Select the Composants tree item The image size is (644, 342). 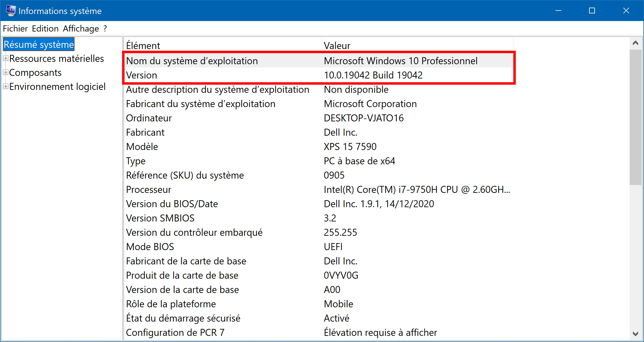point(35,72)
